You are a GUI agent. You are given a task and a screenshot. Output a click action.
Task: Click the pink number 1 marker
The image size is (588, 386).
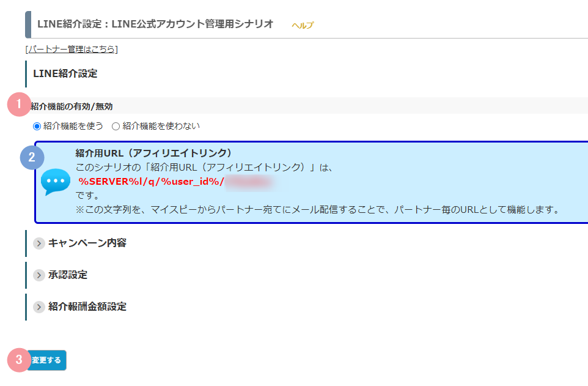pyautogui.click(x=19, y=105)
